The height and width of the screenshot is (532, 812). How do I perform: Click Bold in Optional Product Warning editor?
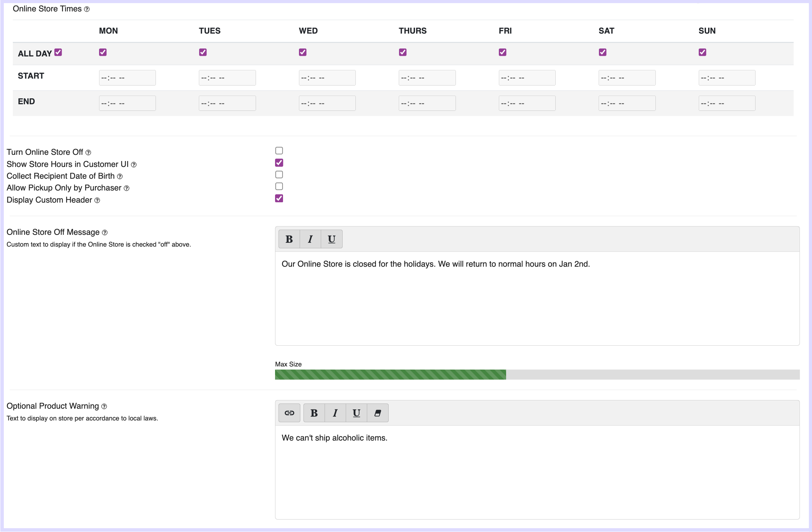pyautogui.click(x=314, y=413)
